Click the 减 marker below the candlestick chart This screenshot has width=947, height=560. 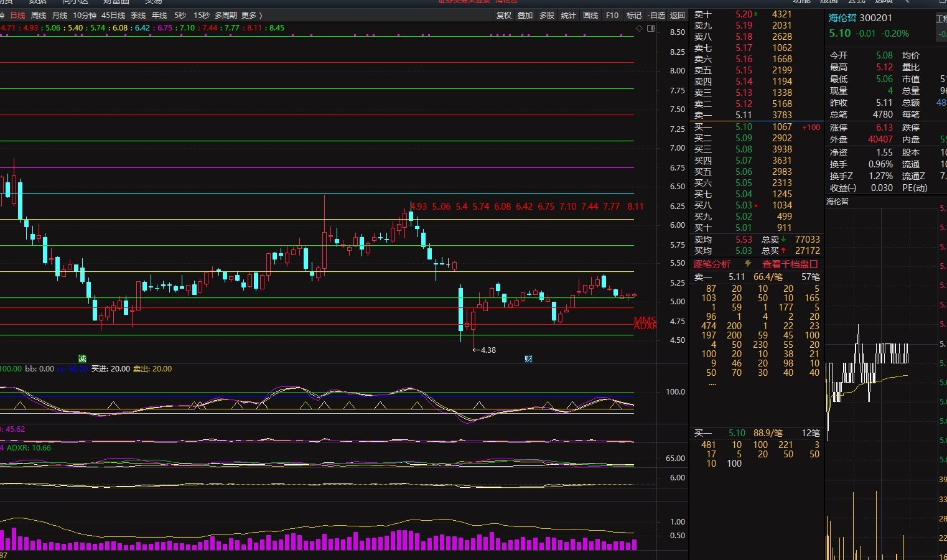tap(82, 358)
